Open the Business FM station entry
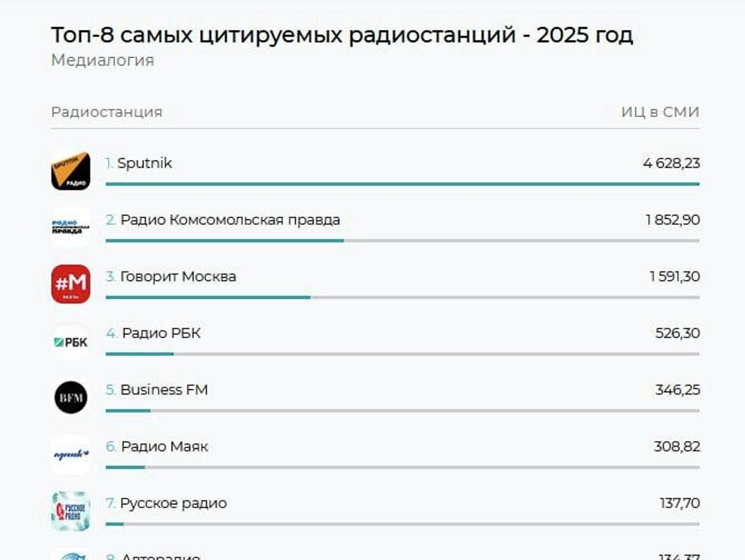745x560 pixels. [164, 390]
